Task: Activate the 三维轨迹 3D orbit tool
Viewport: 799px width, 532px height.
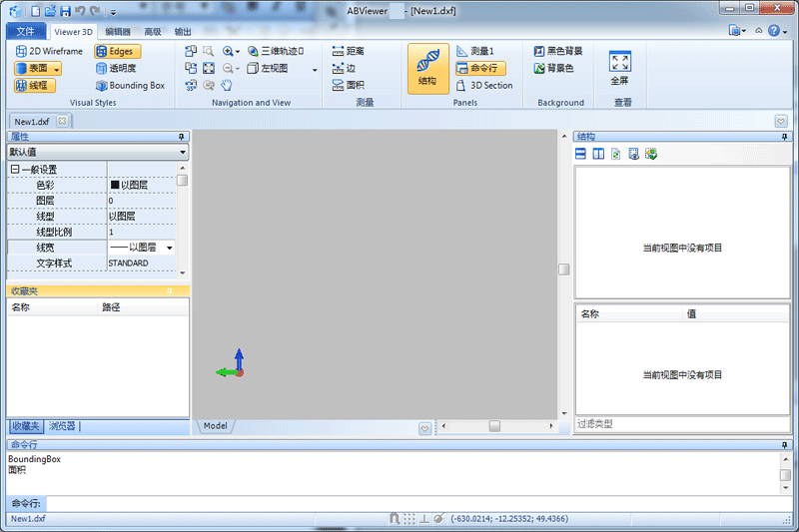Action: (276, 51)
